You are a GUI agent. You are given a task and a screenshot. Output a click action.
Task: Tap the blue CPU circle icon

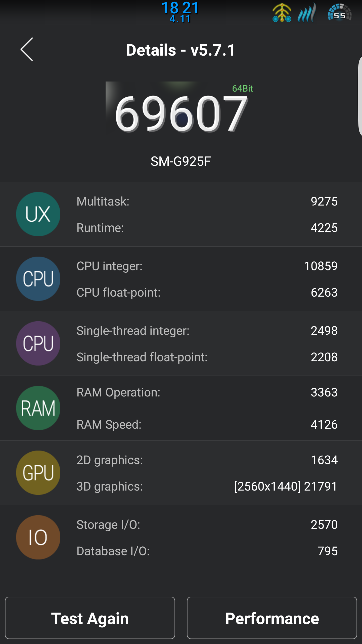[38, 279]
